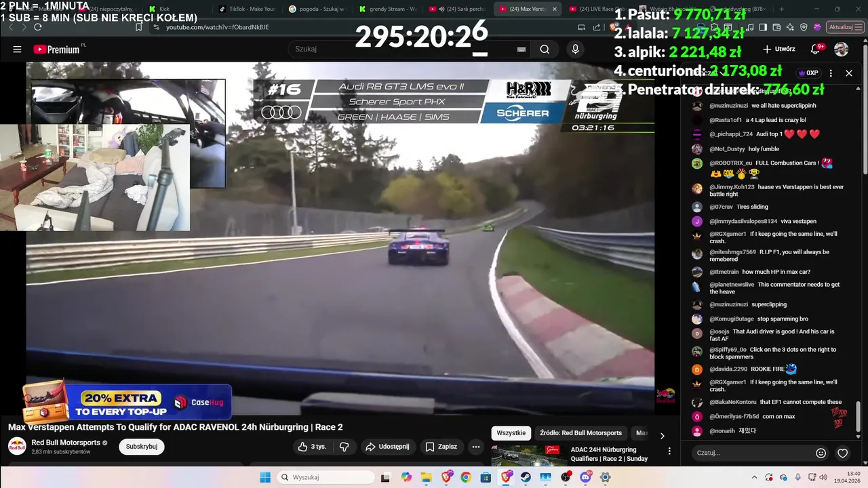Open more actions three-dot button under video
This screenshot has height=488, width=868.
pos(476,447)
